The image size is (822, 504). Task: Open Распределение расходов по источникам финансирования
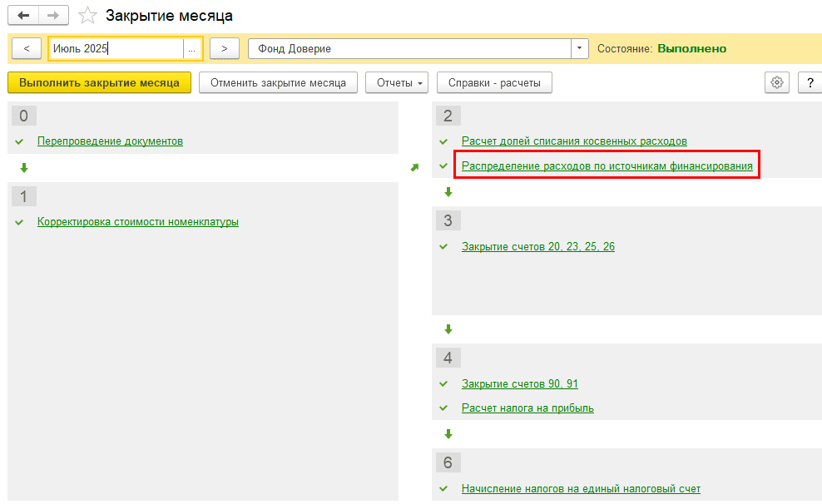(x=607, y=166)
